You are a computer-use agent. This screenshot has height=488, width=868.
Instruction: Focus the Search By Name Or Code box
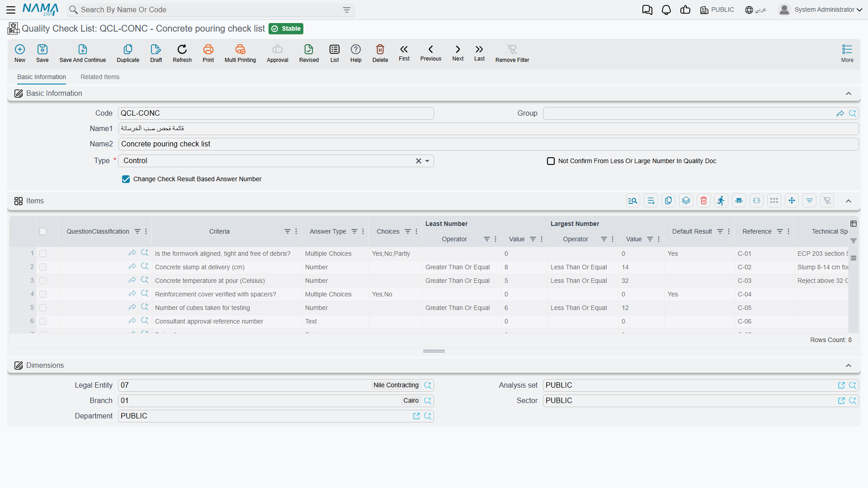[210, 10]
